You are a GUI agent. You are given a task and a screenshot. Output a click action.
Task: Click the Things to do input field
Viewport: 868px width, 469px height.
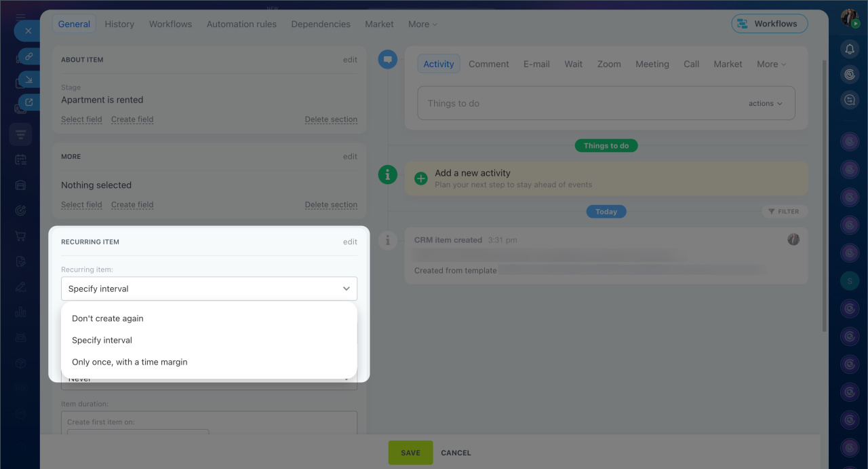click(576, 104)
